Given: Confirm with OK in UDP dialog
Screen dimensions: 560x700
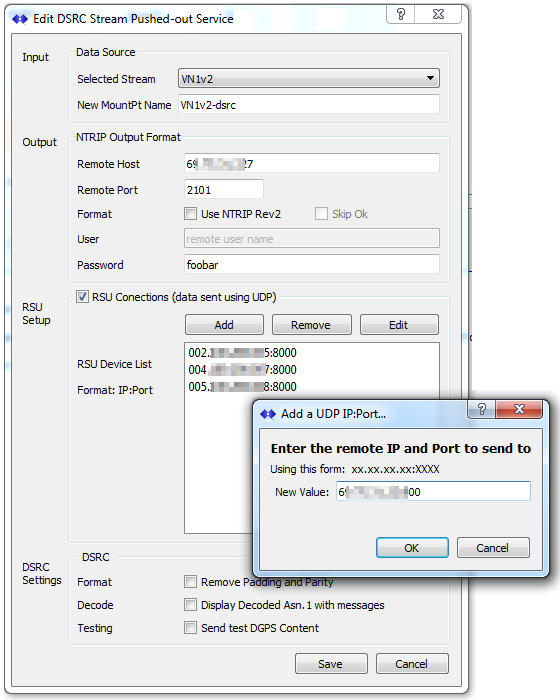Looking at the screenshot, I should pos(412,547).
